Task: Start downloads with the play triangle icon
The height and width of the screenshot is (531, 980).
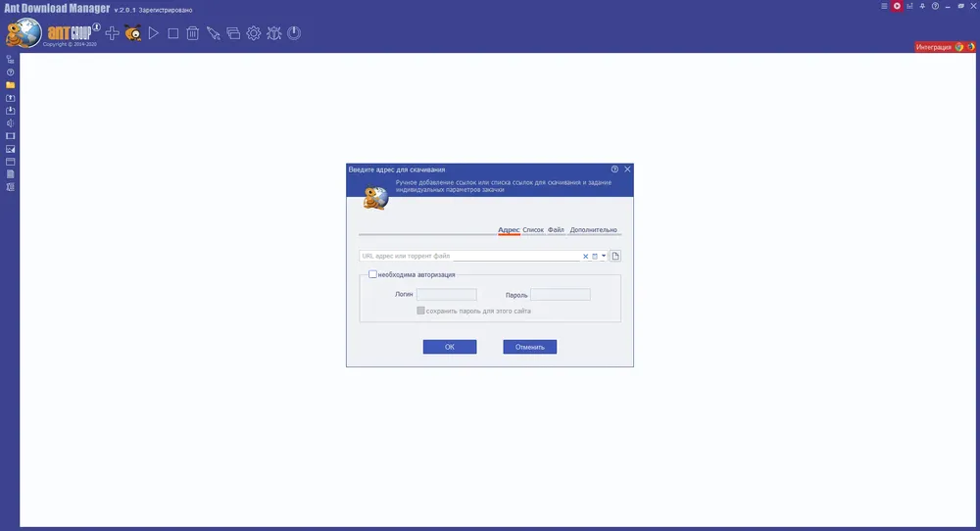Action: click(153, 33)
